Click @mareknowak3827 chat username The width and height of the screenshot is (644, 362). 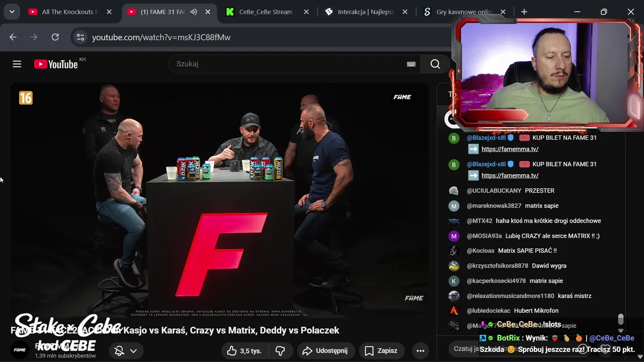point(494,206)
